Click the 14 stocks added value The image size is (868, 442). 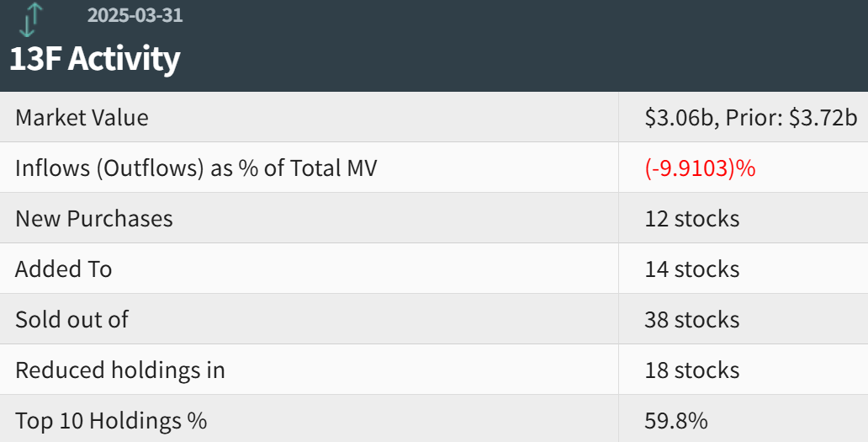[692, 269]
